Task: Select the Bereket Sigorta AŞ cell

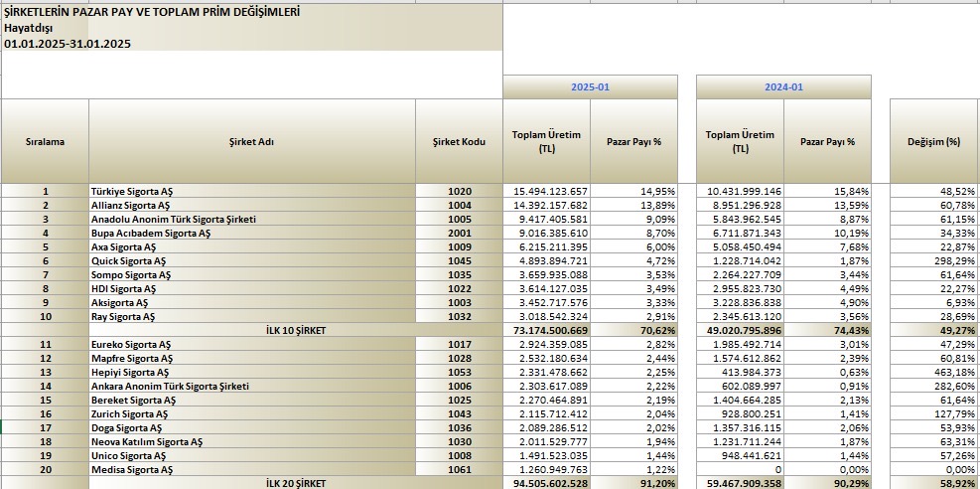Action: click(252, 401)
